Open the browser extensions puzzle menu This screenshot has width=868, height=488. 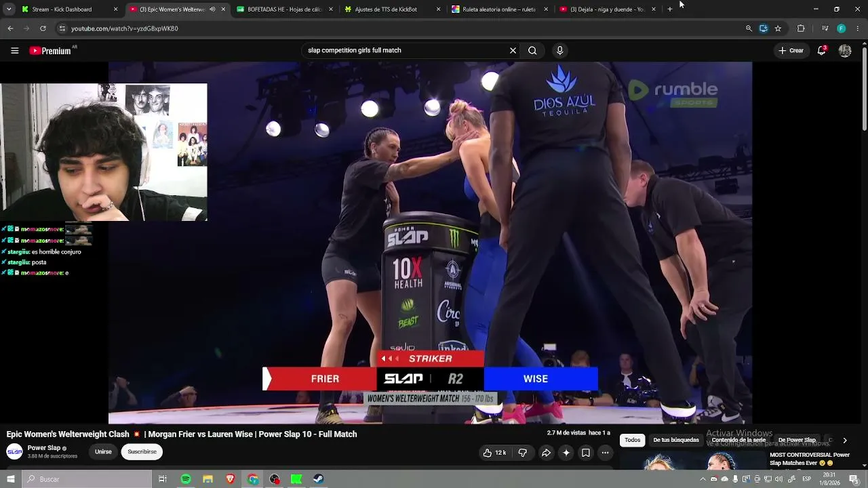[801, 28]
